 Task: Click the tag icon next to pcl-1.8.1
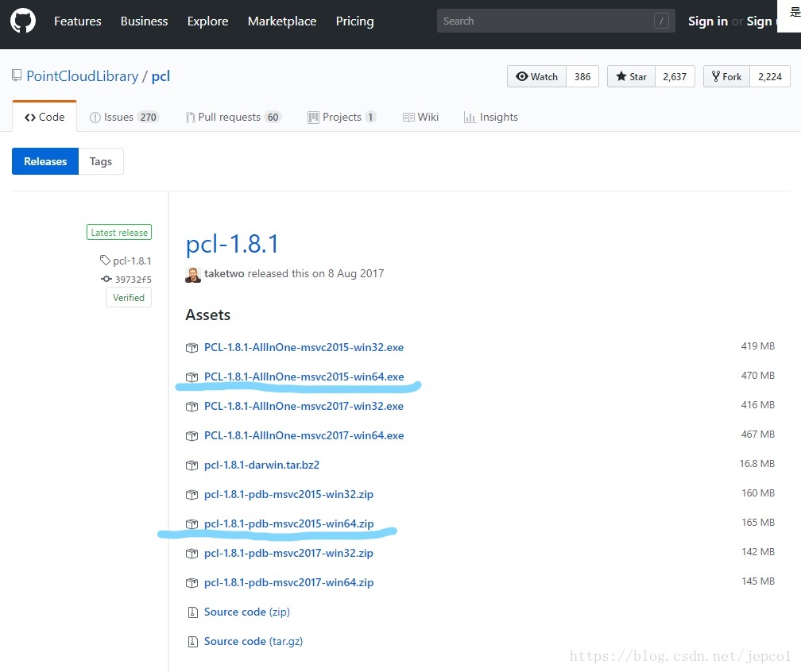tap(105, 261)
